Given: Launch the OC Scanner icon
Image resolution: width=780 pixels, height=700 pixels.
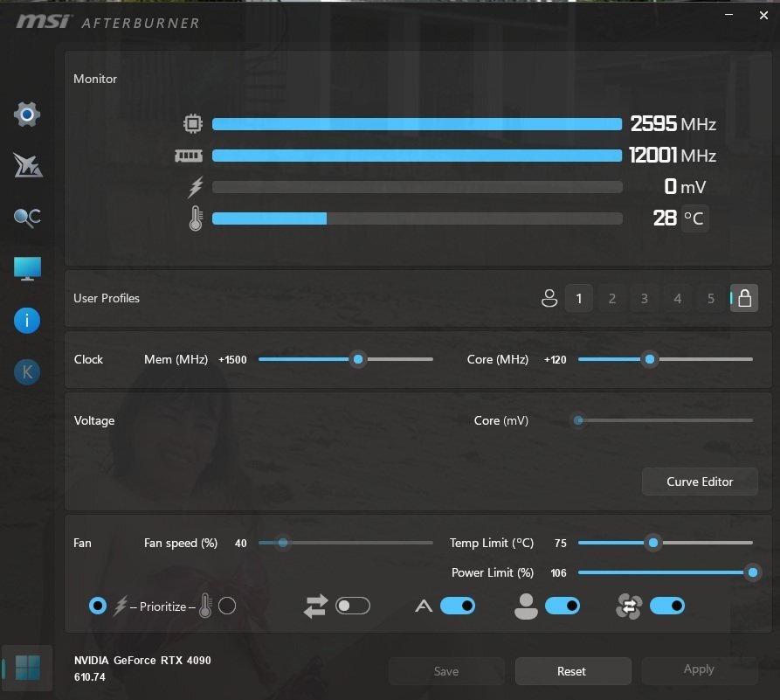Looking at the screenshot, I should pyautogui.click(x=27, y=218).
